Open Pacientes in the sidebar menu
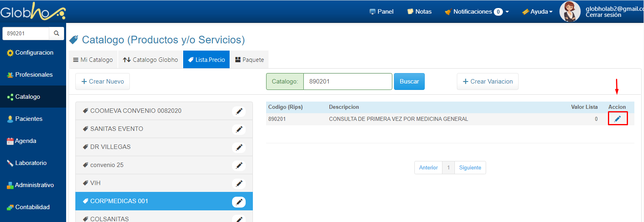The width and height of the screenshot is (644, 222). (29, 119)
